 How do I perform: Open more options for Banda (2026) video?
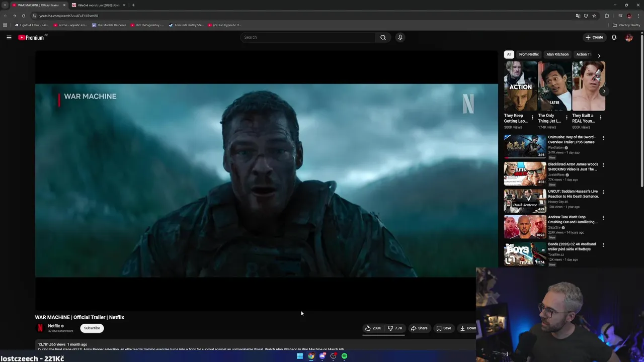pyautogui.click(x=603, y=245)
